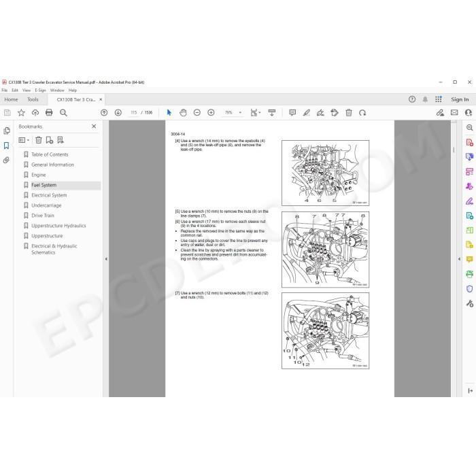Open the View menu
The image size is (476, 476).
coord(27,90)
